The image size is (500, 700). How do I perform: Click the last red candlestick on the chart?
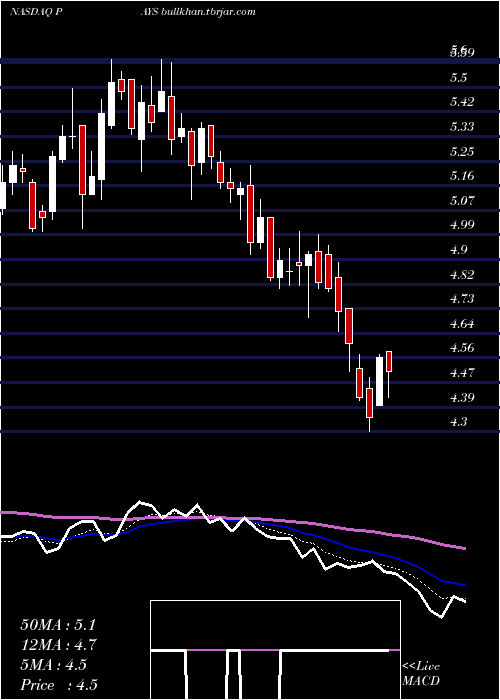tap(389, 362)
